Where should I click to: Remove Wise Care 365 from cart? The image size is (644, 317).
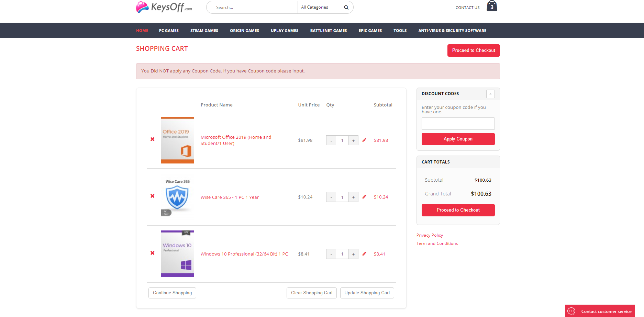tap(152, 196)
